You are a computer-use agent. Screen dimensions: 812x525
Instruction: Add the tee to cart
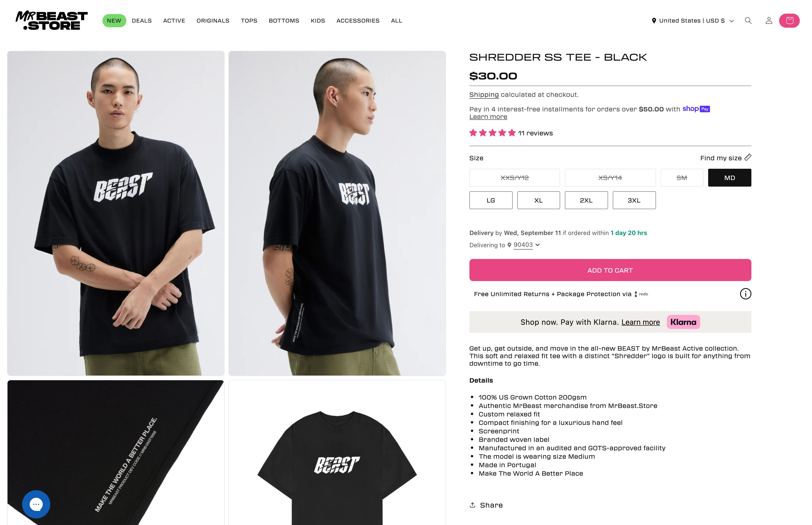[610, 270]
